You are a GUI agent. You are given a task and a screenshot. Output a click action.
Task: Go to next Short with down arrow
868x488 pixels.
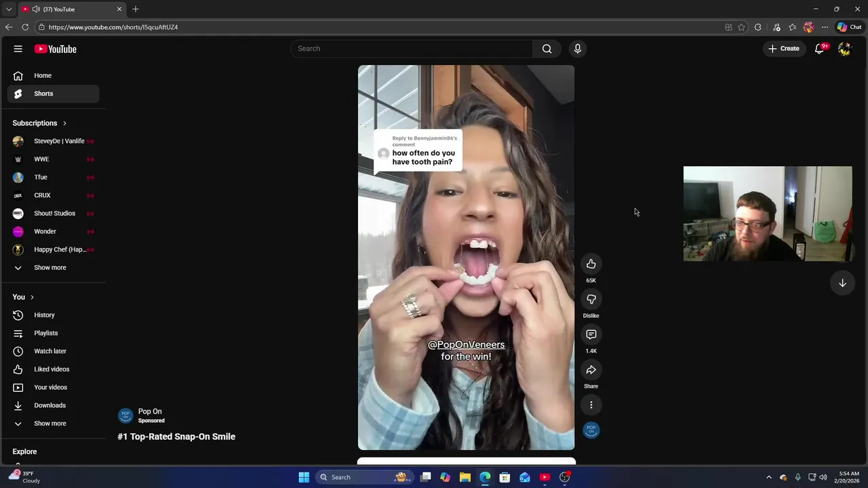[x=842, y=283]
